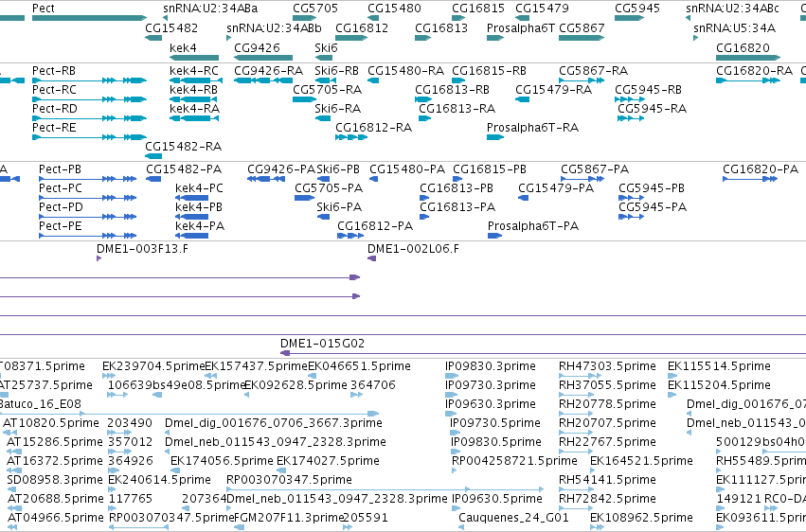Select the CG5705-RA transcript label

(x=328, y=89)
